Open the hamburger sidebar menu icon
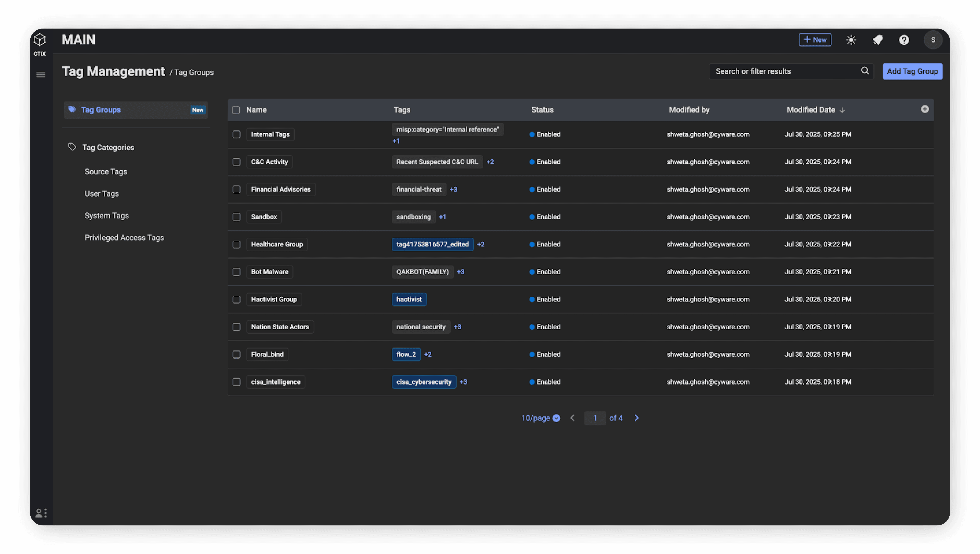Screen dimensions: 980x554 (x=41, y=75)
